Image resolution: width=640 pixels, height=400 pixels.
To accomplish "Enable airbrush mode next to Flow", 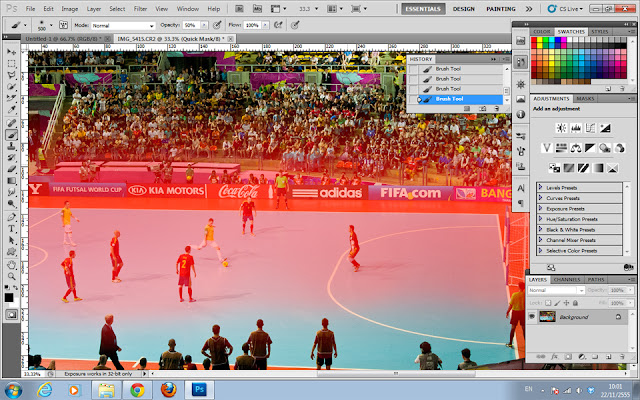I will click(x=278, y=25).
